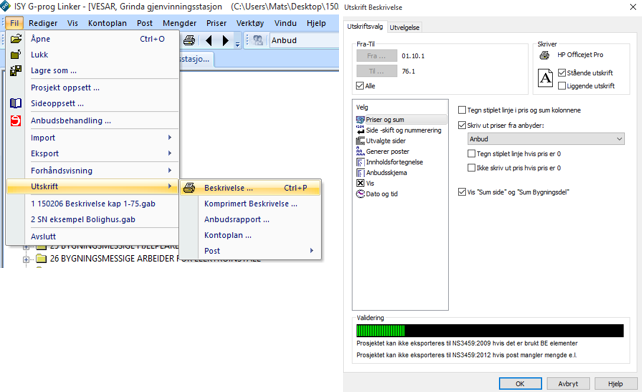Open the Priser menu
The image size is (642, 392).
(x=216, y=23)
